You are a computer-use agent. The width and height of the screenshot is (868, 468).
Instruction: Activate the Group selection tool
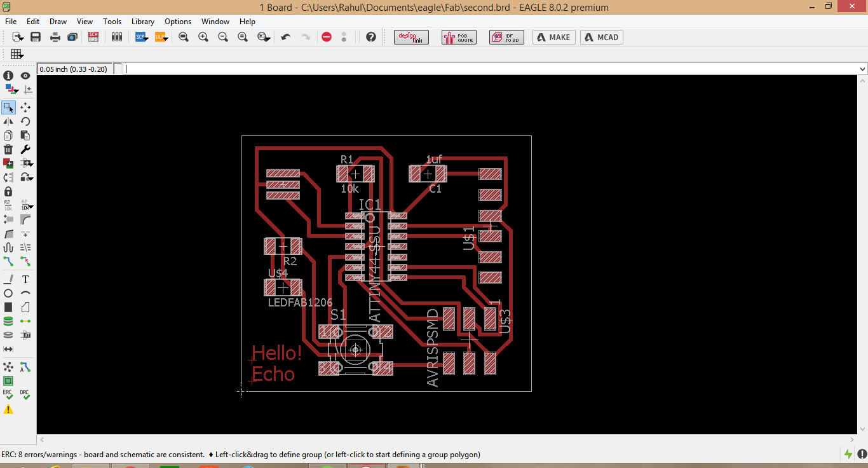(8, 107)
